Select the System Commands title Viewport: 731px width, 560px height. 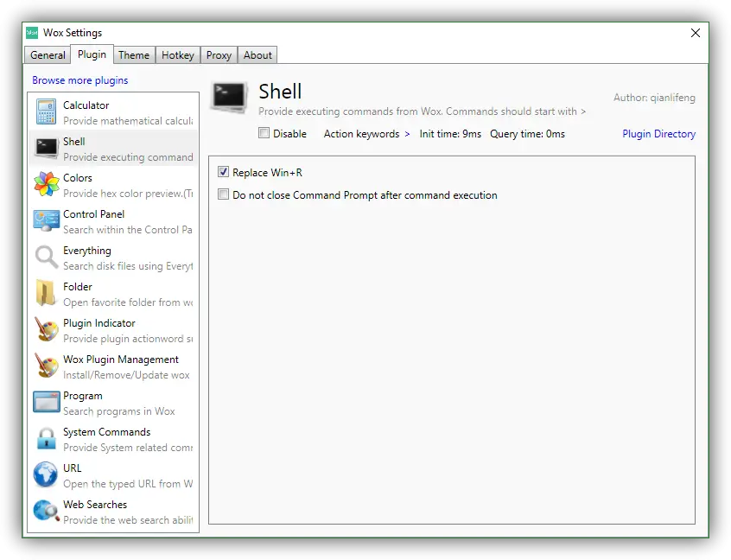tap(107, 432)
